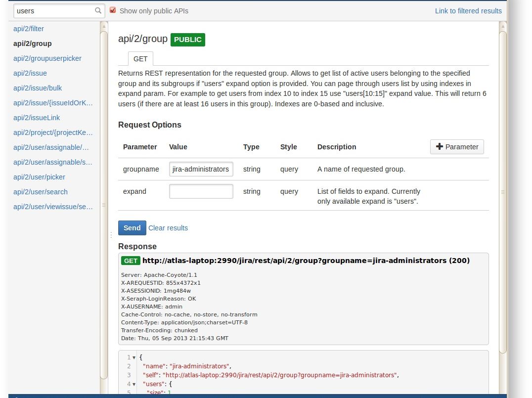The height and width of the screenshot is (398, 532).
Task: Uncheck the Show only public APIs checkbox
Action: 113,10
